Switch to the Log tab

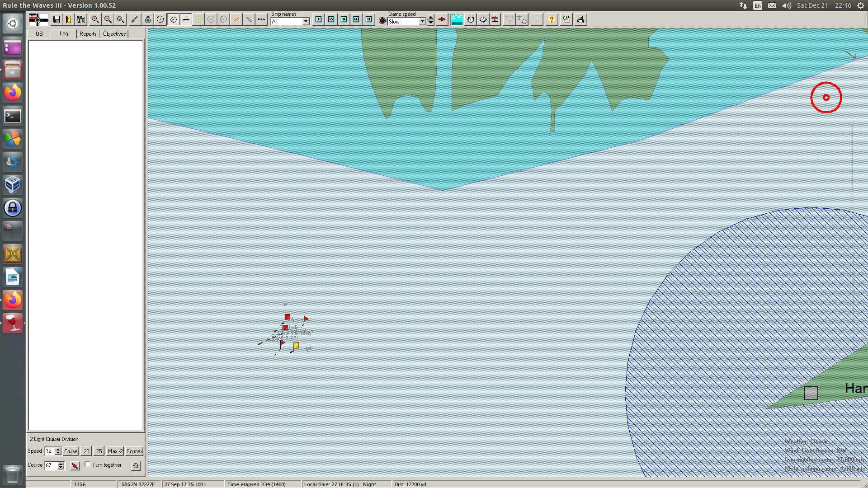(x=64, y=34)
